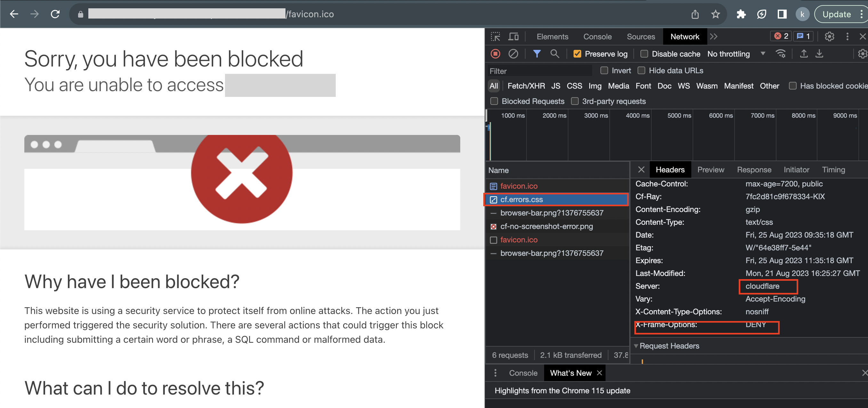Open the Elements tab

(552, 37)
